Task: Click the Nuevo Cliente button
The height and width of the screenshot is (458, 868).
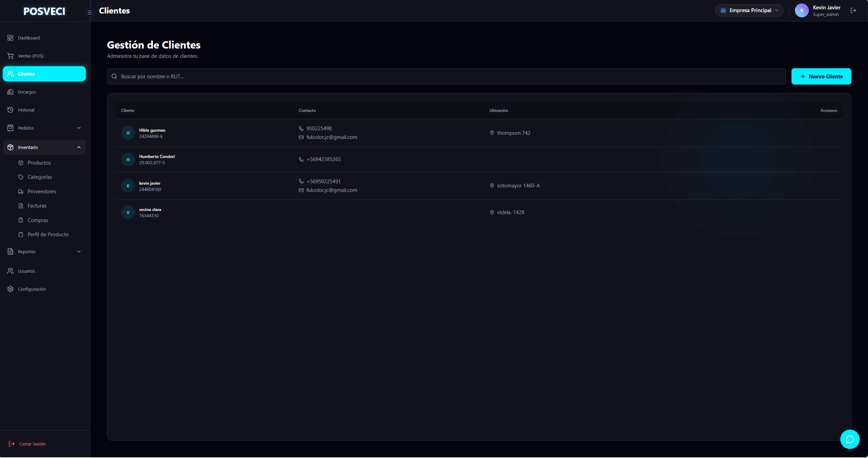Action: (x=821, y=76)
